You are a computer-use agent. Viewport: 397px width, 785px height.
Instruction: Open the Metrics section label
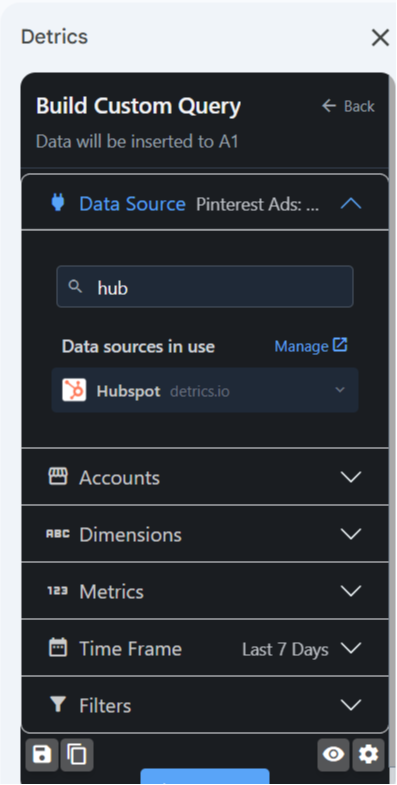[111, 592]
